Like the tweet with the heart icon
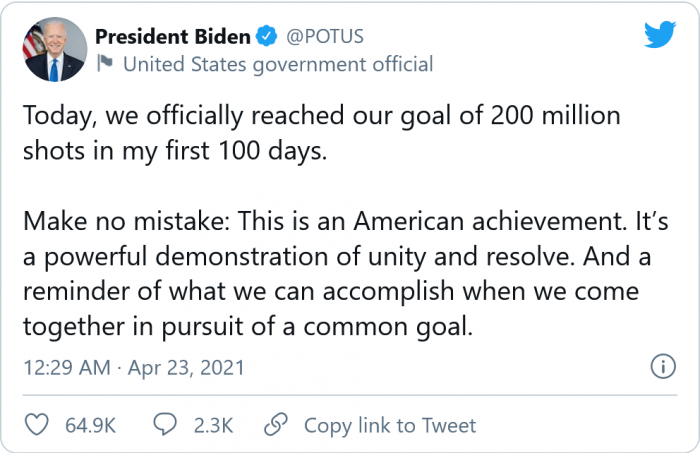The width and height of the screenshot is (700, 453). point(37,425)
